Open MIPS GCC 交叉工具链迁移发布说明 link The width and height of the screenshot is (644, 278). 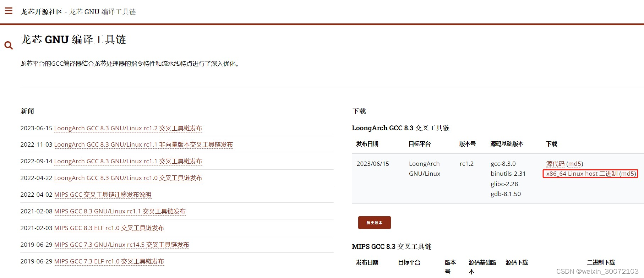pos(103,195)
